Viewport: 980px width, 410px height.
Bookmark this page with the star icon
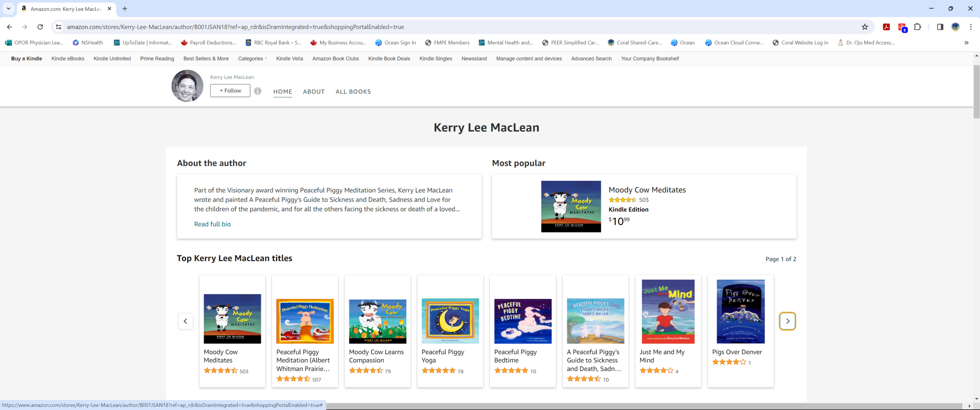[864, 27]
